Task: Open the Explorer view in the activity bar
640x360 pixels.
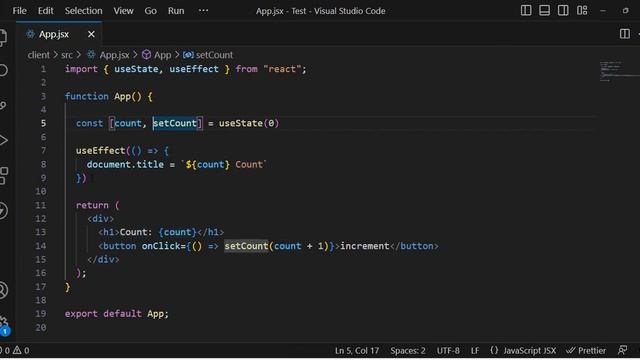Action: click(x=3, y=37)
